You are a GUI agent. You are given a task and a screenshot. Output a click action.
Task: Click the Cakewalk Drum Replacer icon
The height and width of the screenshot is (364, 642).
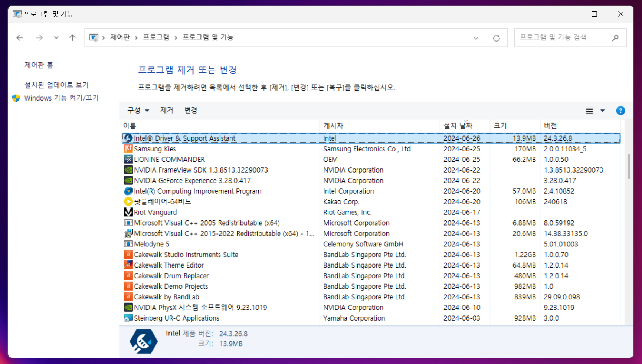pyautogui.click(x=128, y=276)
